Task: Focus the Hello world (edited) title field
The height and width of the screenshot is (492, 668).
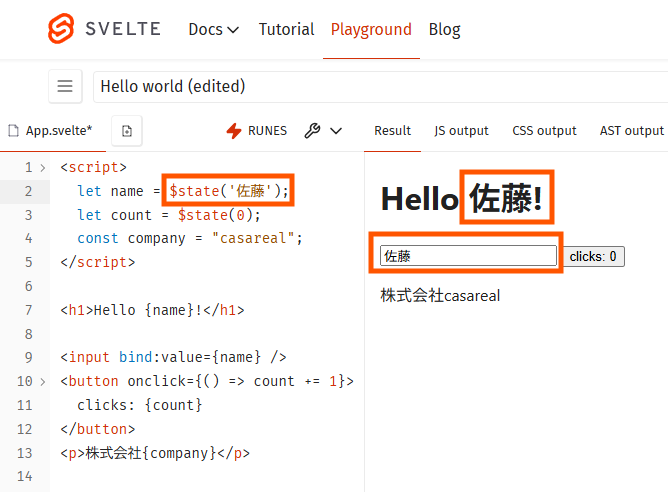Action: coord(380,87)
